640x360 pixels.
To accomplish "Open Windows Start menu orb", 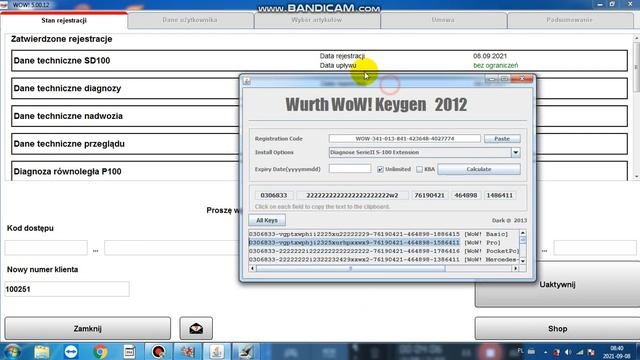I will tap(13, 351).
